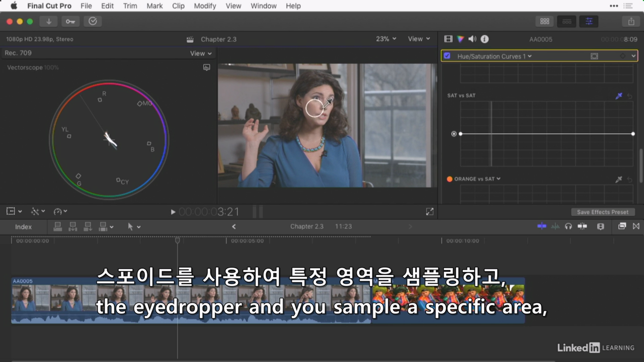Go back in timeline history arrow

tap(233, 227)
